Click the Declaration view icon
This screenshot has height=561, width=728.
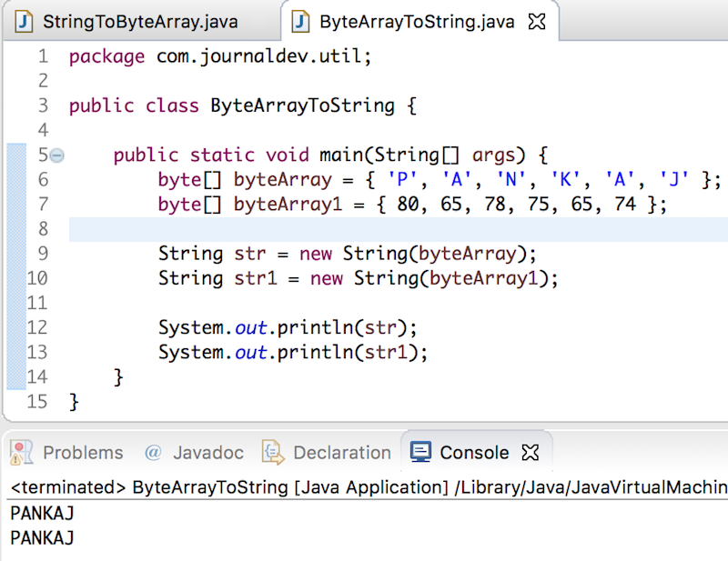[269, 452]
